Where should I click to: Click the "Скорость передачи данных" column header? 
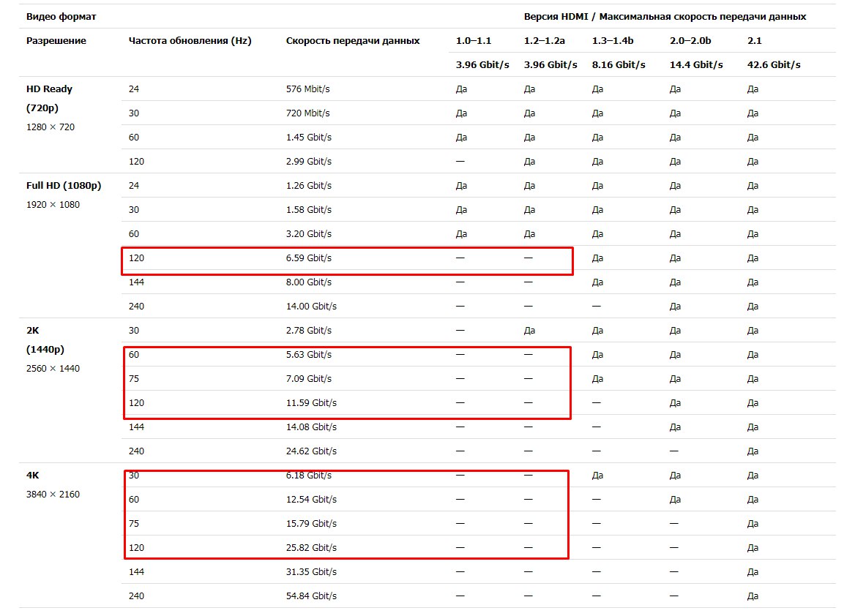(x=353, y=41)
